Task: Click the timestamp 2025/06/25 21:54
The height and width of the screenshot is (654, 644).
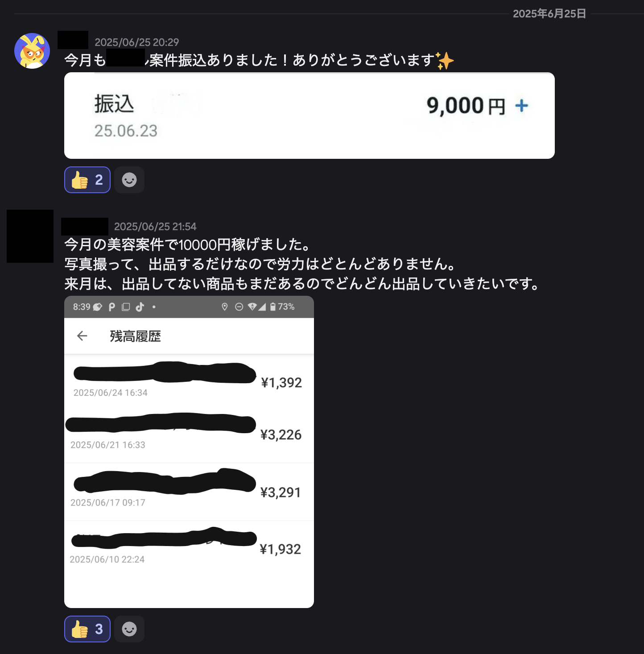Action: [x=155, y=227]
